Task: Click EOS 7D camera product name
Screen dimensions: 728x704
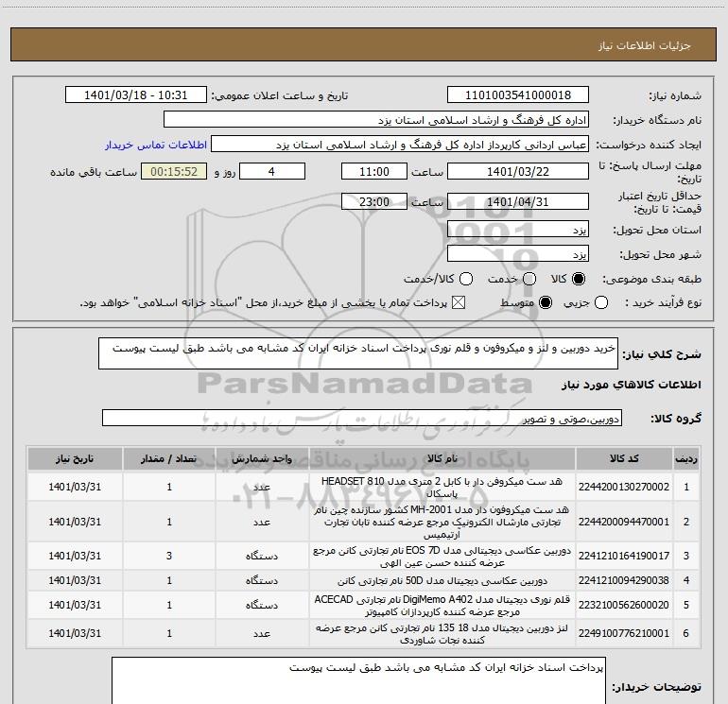Action: [442, 556]
